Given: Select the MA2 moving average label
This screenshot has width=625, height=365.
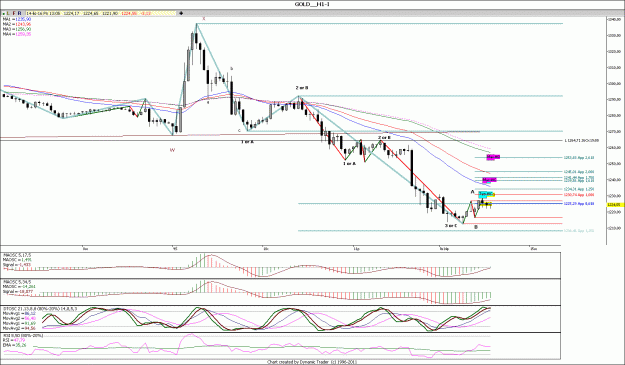Looking at the screenshot, I should tap(17, 24).
